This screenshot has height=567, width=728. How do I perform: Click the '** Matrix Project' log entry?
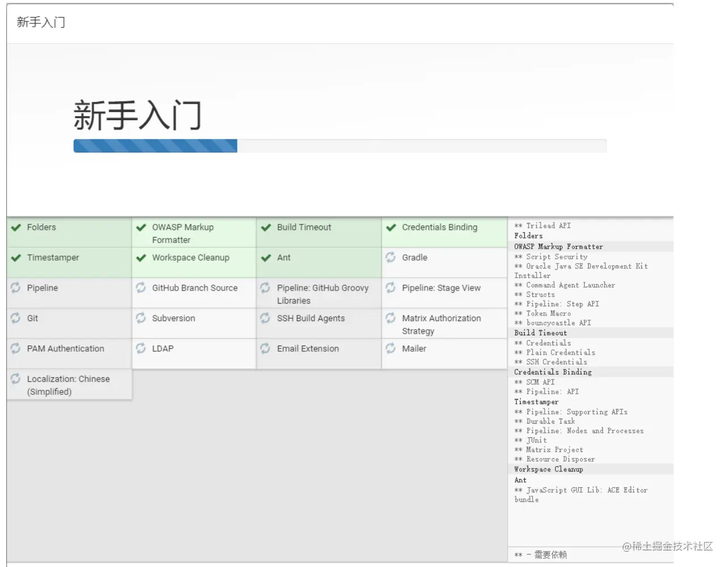[549, 450]
